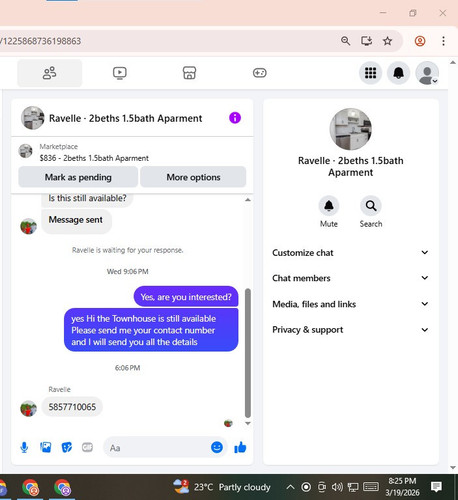Open the Gaming tab icon

coord(259,73)
